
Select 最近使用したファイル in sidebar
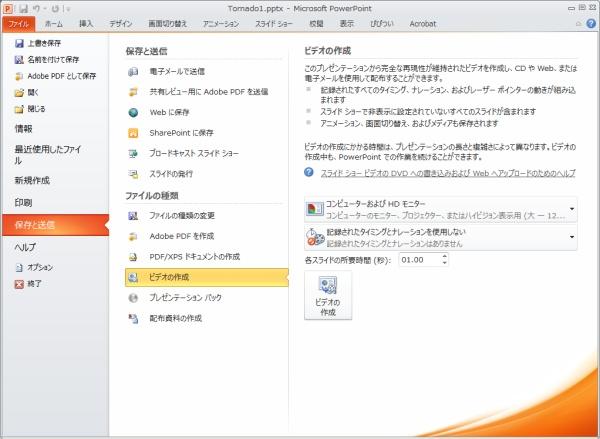coord(48,155)
